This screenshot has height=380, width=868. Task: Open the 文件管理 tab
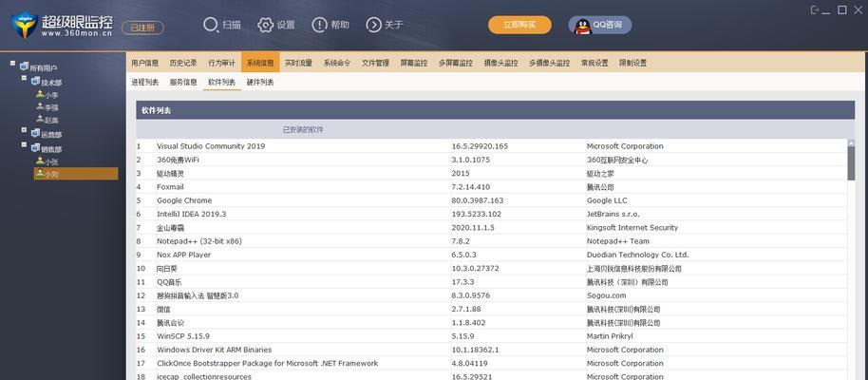375,63
